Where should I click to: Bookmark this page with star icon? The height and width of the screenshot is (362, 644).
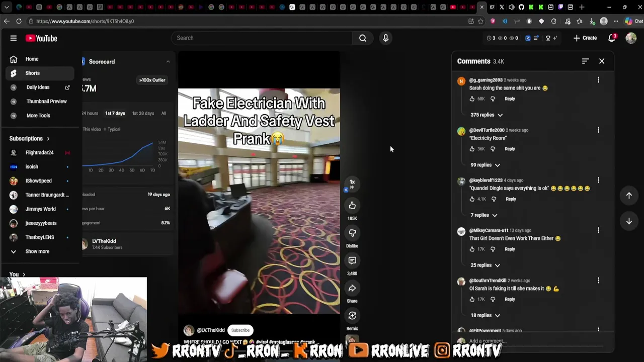coord(480,21)
